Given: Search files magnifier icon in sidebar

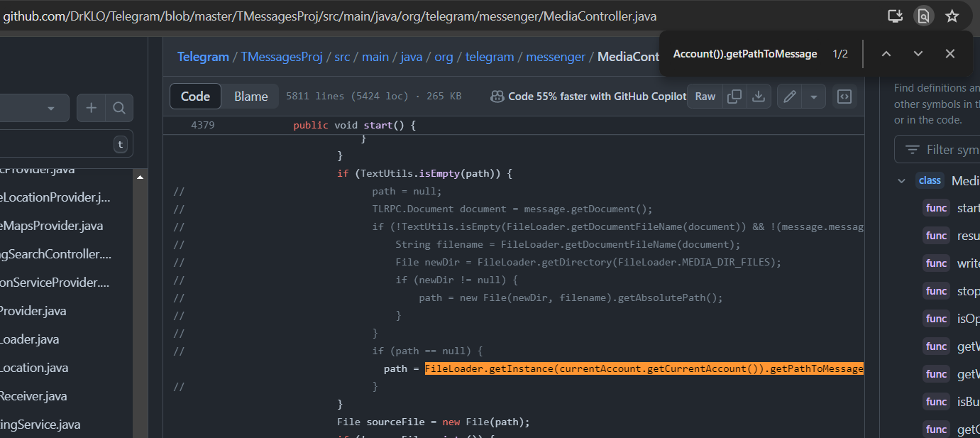Looking at the screenshot, I should [119, 108].
